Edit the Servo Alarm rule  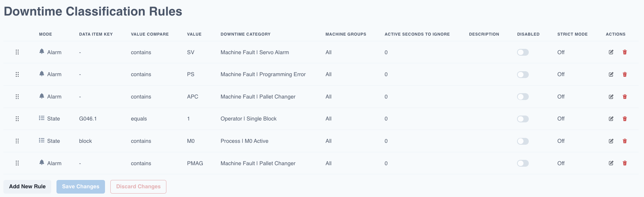[x=611, y=52]
